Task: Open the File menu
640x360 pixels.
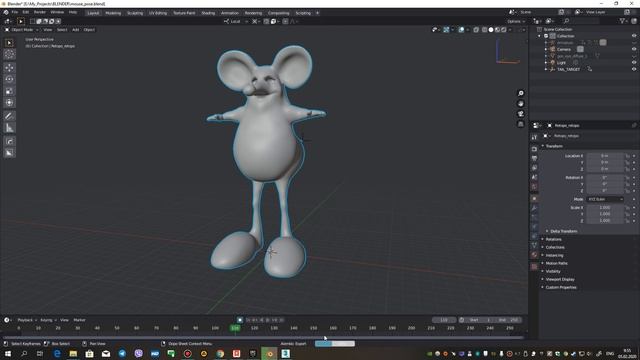Action: pyautogui.click(x=15, y=13)
